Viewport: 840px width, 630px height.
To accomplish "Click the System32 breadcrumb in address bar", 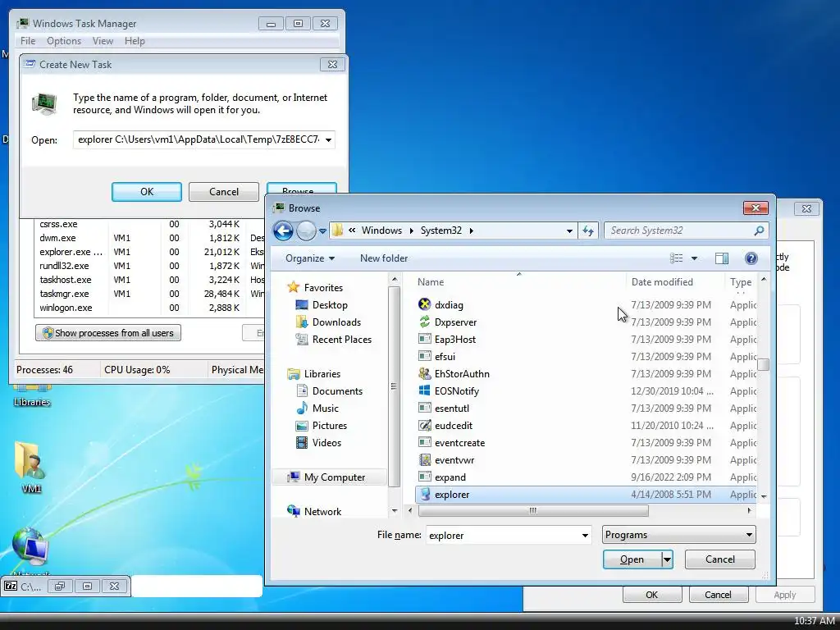I will 441,231.
